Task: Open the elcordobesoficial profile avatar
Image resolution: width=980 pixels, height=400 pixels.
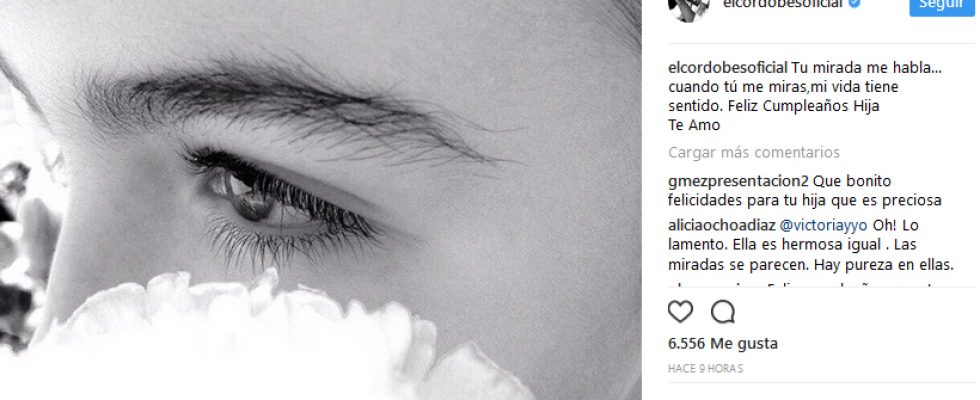Action: coord(689,9)
